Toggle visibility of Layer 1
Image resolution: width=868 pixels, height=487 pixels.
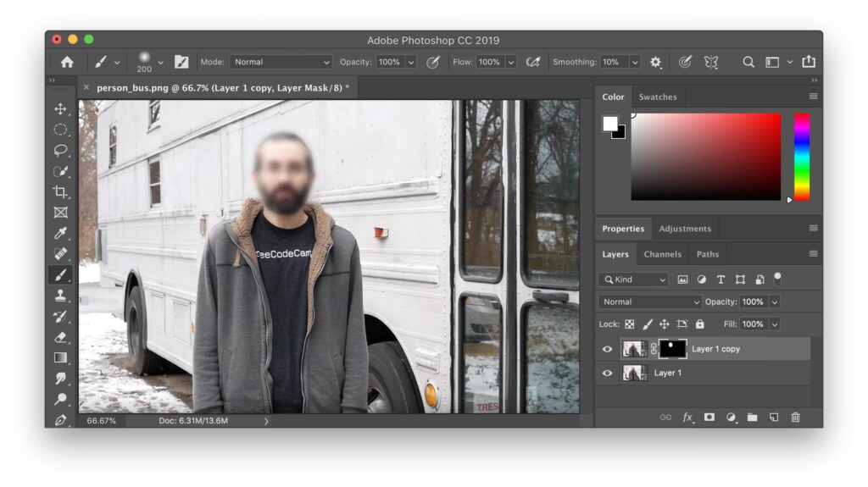click(607, 373)
